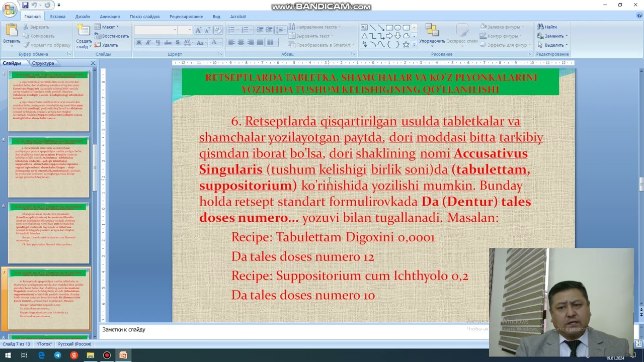644x362 pixels.
Task: Align text right
Action: (250, 43)
